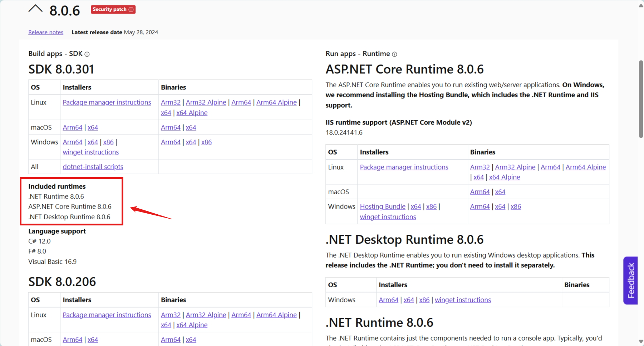
Task: Download ASP.NET Core Runtime Linux x64 Alpine binary
Action: coord(505,177)
